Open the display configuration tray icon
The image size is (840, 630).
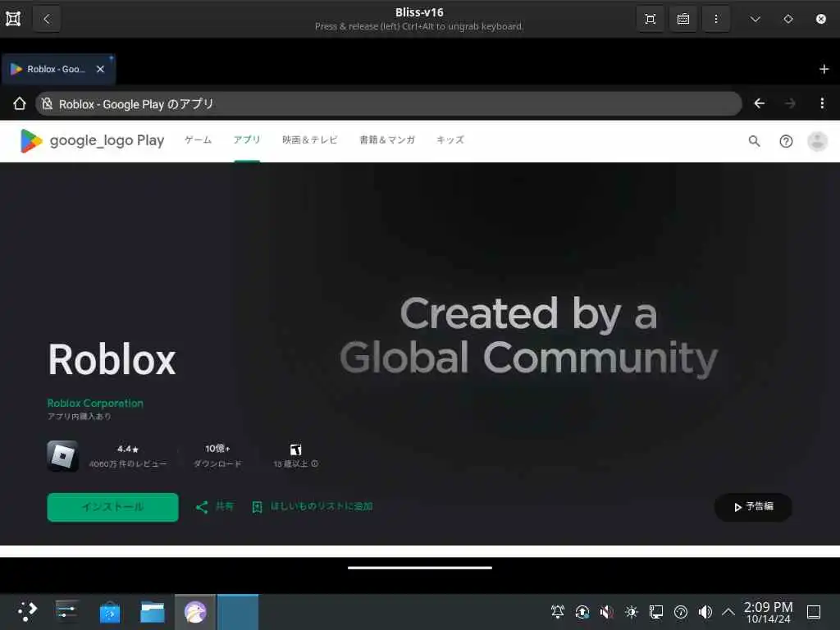tap(655, 612)
